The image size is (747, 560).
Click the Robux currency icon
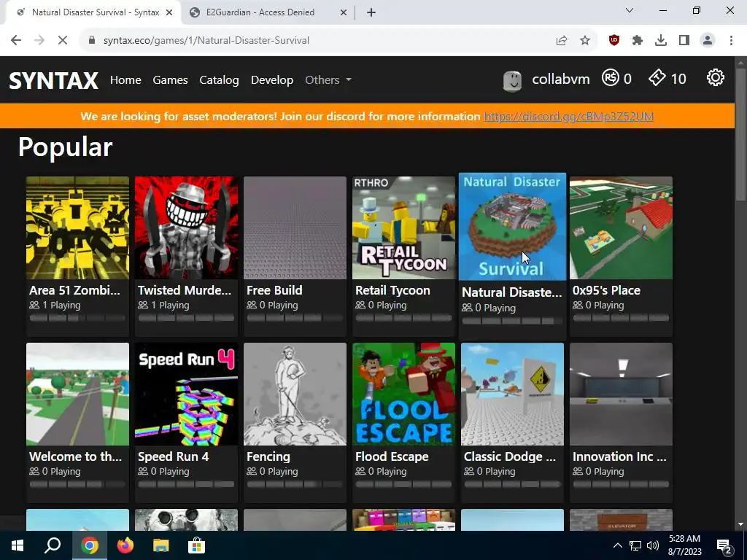tap(611, 77)
